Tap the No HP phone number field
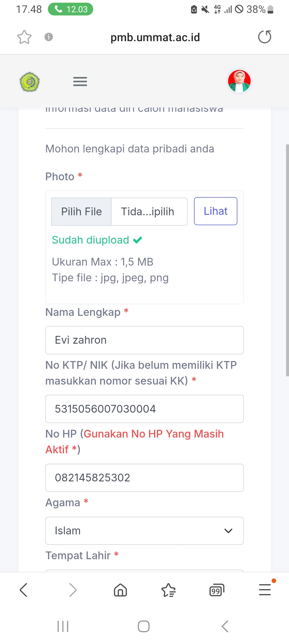The height and width of the screenshot is (644, 289). pyautogui.click(x=144, y=478)
